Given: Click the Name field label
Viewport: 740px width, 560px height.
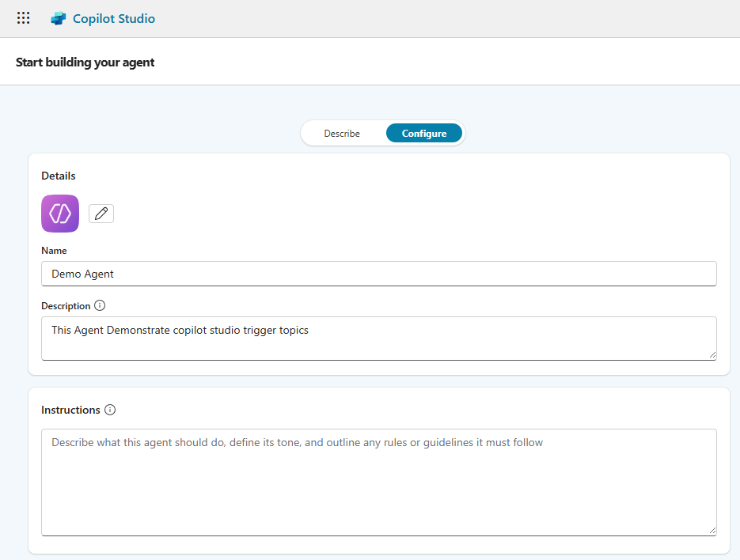Looking at the screenshot, I should click(x=54, y=251).
